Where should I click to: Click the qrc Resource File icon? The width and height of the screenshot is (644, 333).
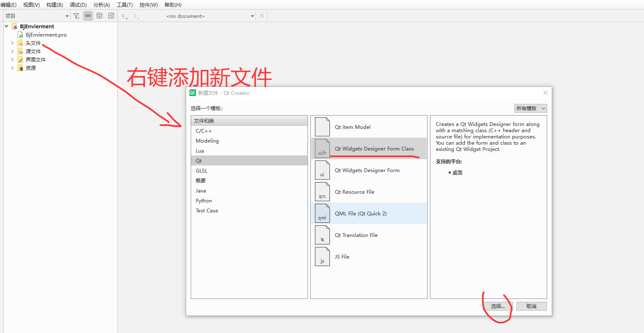click(x=322, y=192)
